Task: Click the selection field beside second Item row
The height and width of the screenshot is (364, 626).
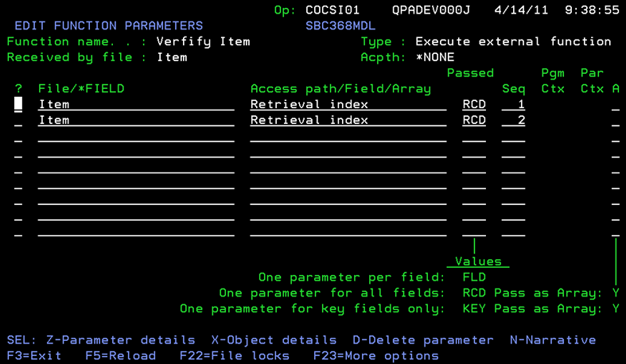Action: [18, 120]
